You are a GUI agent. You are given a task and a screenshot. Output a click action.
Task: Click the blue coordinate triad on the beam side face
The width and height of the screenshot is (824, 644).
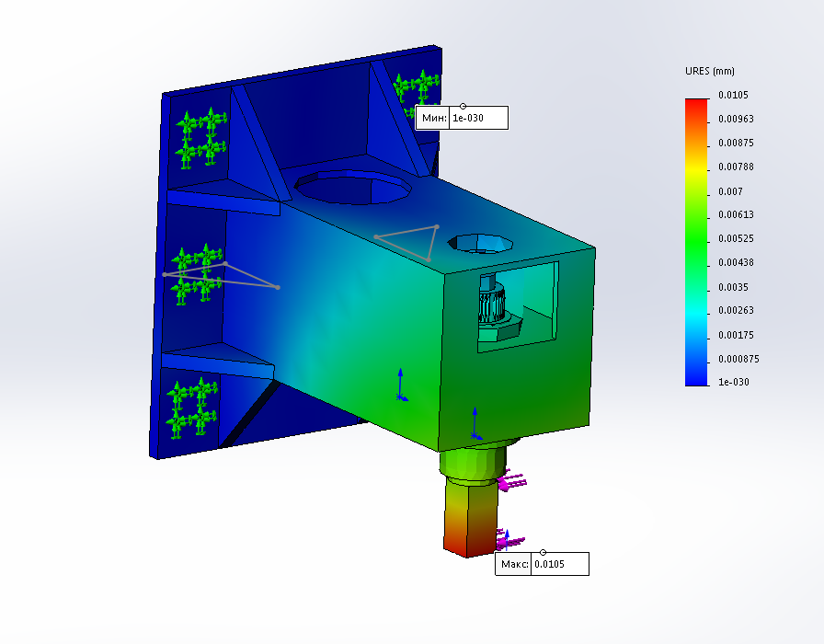tap(401, 385)
